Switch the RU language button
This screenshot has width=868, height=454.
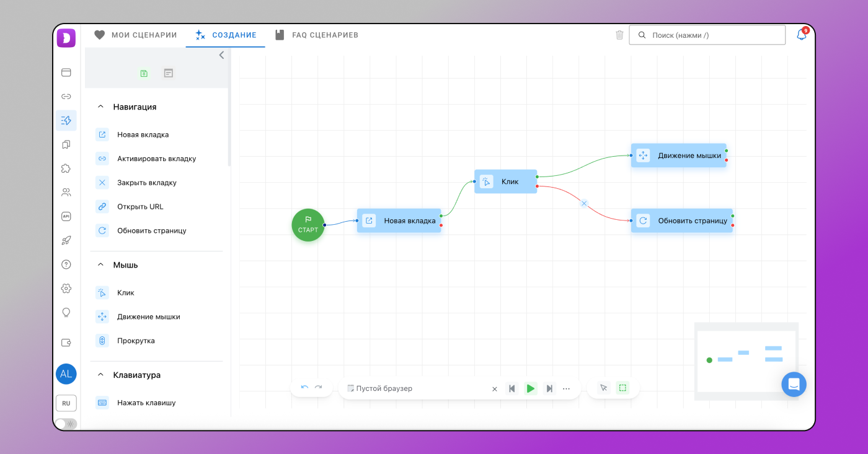pos(66,403)
